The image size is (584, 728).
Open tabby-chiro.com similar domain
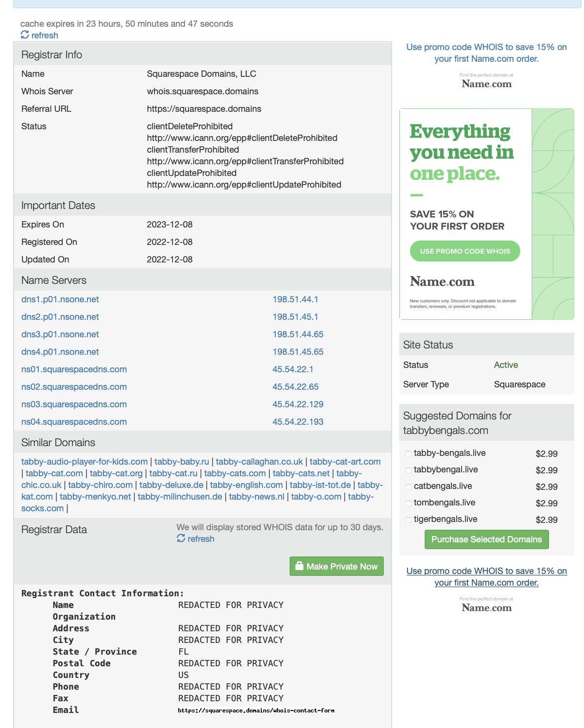point(101,485)
